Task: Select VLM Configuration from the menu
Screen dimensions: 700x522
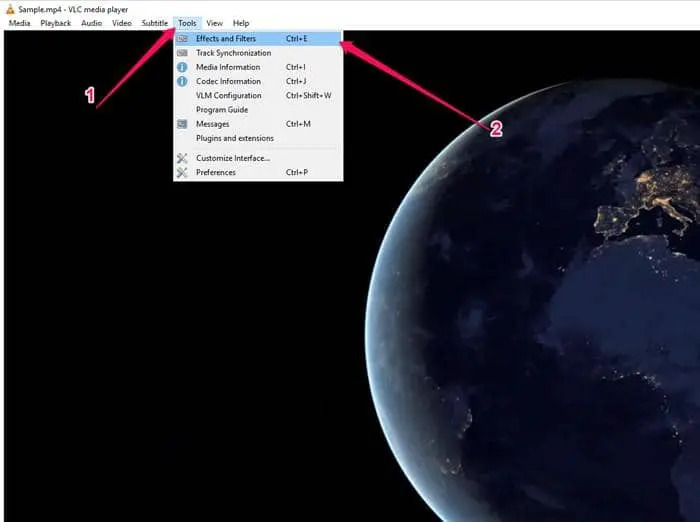Action: tap(228, 96)
